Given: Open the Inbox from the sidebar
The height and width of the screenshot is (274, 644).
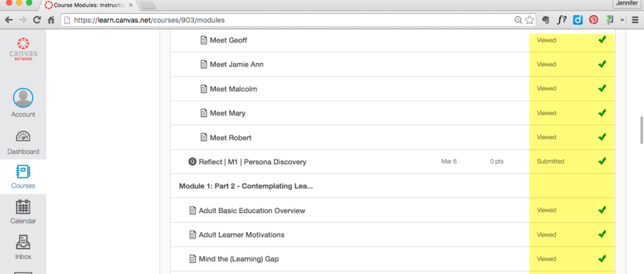Looking at the screenshot, I should (23, 246).
